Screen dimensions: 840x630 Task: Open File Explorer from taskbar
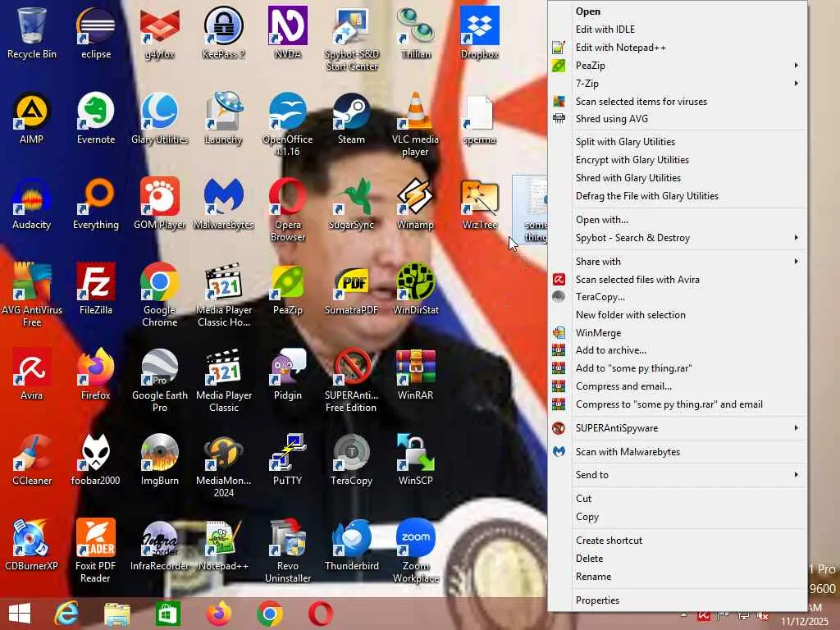tap(116, 614)
